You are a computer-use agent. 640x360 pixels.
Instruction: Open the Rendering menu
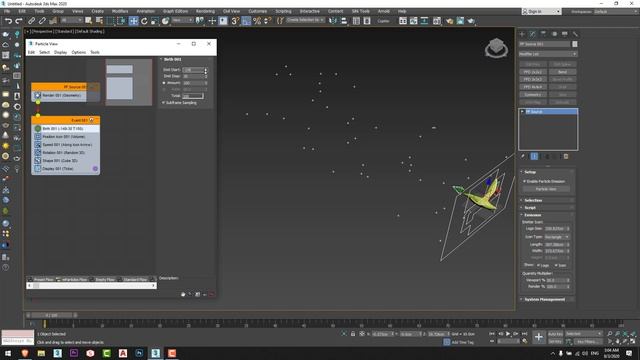pyautogui.click(x=205, y=11)
